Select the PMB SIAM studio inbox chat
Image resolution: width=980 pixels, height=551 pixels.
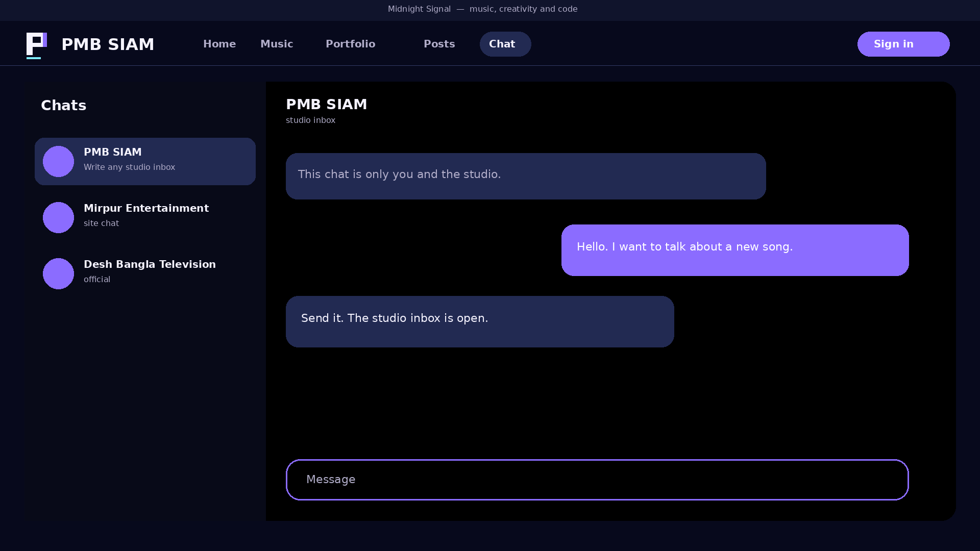(x=145, y=161)
